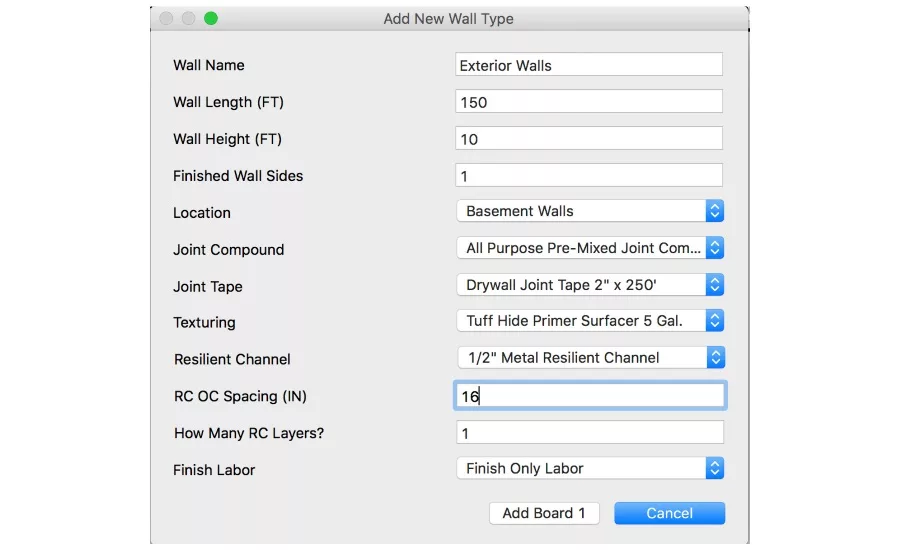900x550 pixels.
Task: Click the Finished Wall Sides field
Action: (588, 175)
